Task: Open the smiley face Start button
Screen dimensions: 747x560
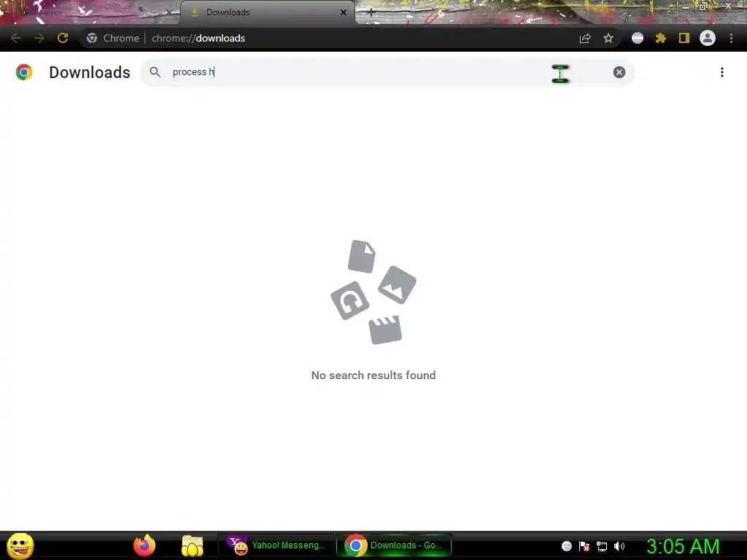Action: [x=20, y=545]
